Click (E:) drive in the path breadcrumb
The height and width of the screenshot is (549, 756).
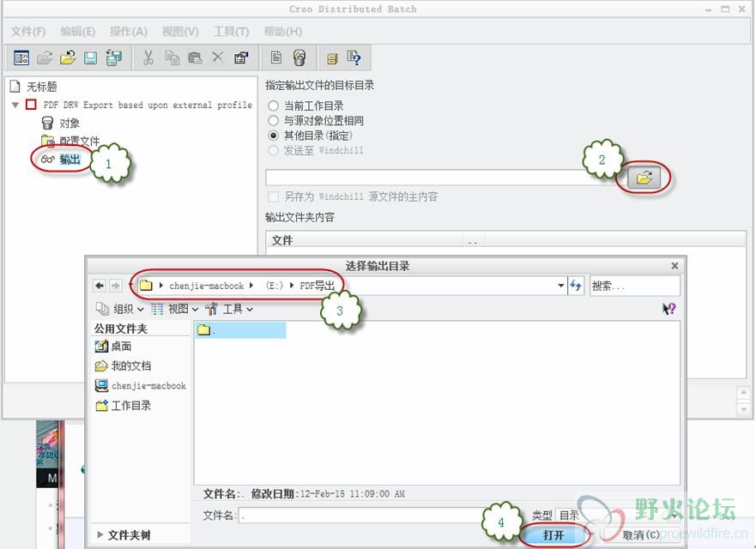pyautogui.click(x=275, y=286)
